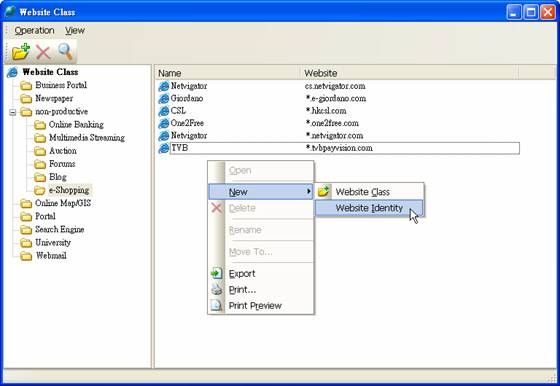Click the folder icon beside Website Class submenu
Viewport: 560px width, 386px height.
(x=324, y=192)
